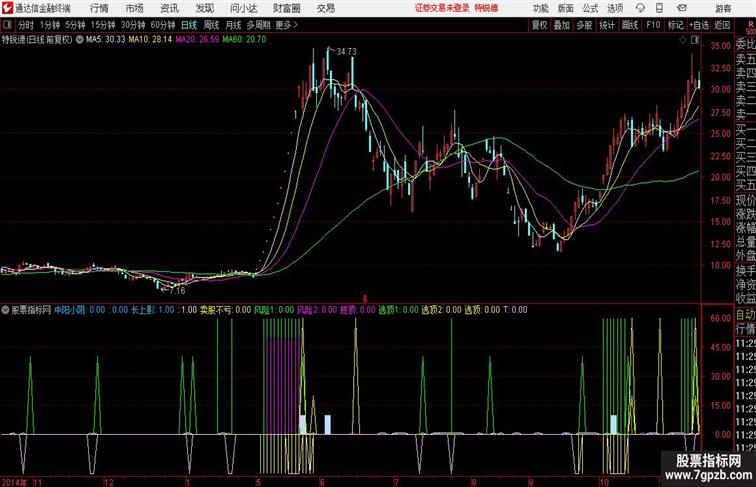Switch to the 周线 weekly tab
The image size is (756, 487).
click(x=211, y=25)
